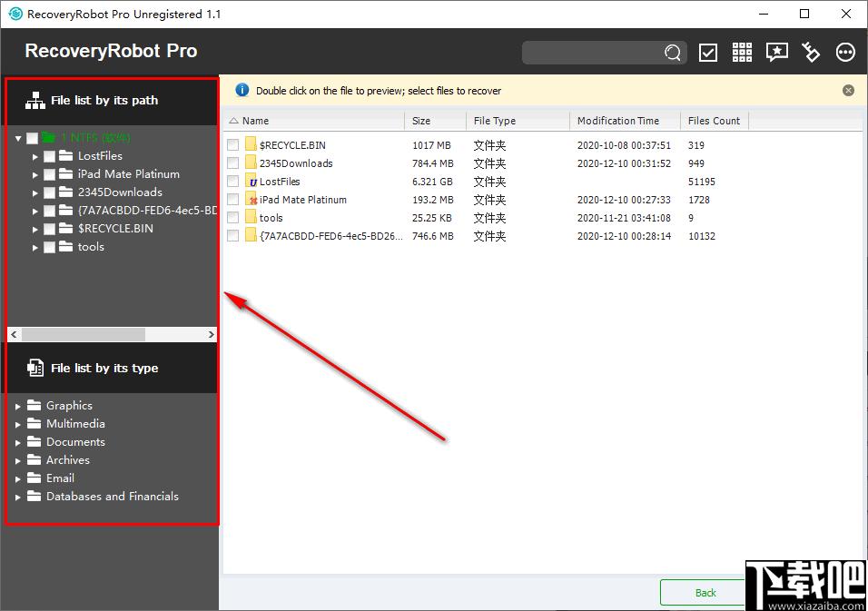Open the more options ellipsis menu
Viewport: 868px width, 611px height.
845,52
